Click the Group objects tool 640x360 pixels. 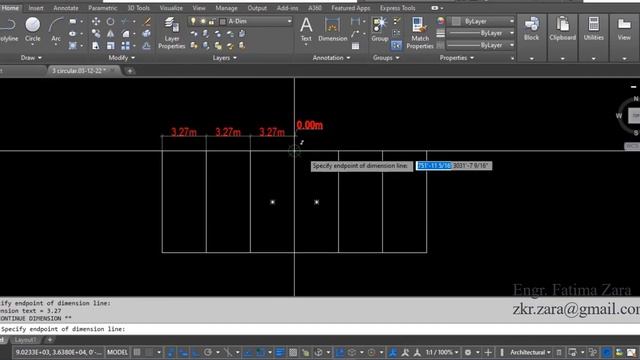(380, 29)
